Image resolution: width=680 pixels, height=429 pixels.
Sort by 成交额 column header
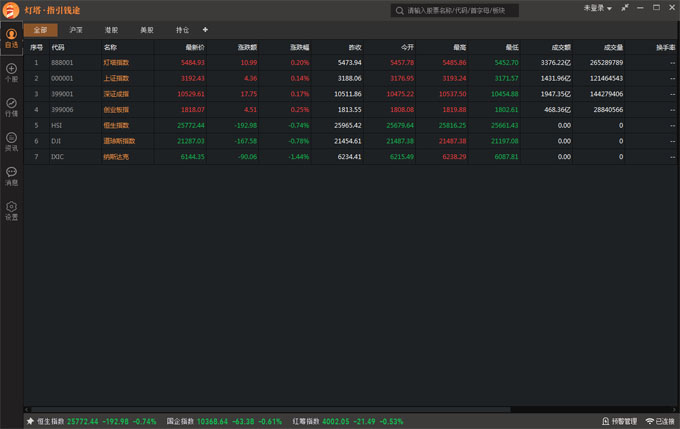click(x=561, y=47)
